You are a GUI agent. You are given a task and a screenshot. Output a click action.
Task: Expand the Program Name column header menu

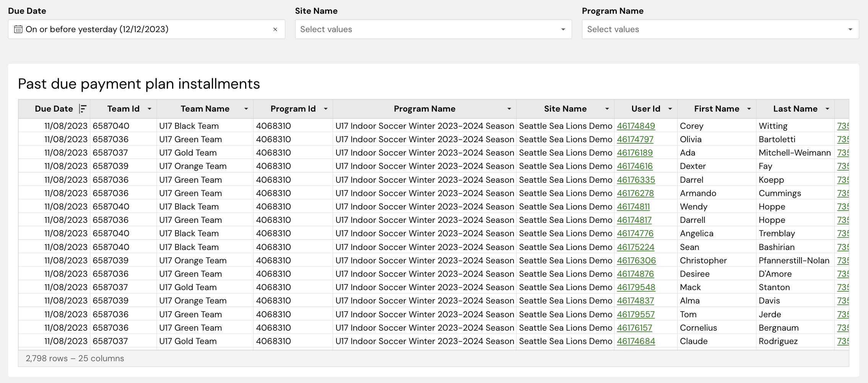pyautogui.click(x=509, y=109)
